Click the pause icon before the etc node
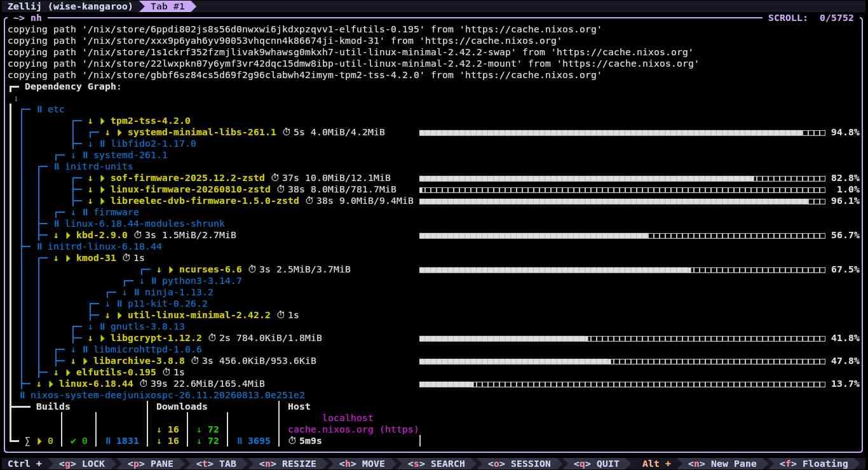Screen dimensions: 868x470 (40, 109)
